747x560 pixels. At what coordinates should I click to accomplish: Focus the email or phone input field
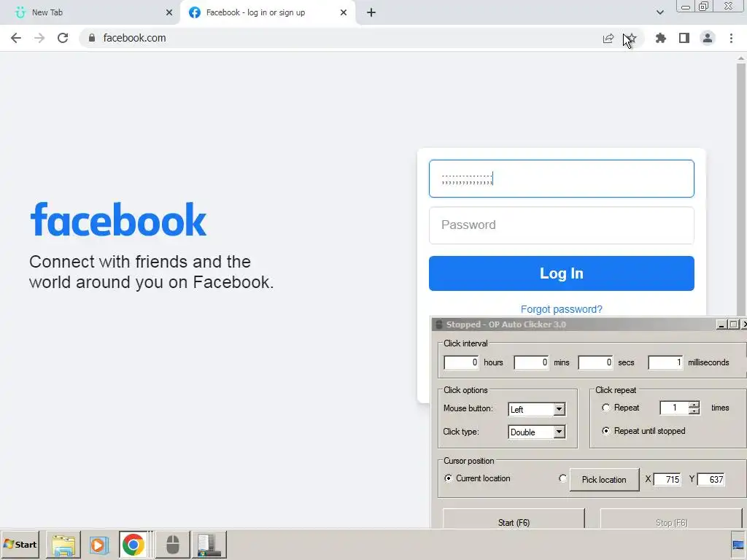click(562, 179)
